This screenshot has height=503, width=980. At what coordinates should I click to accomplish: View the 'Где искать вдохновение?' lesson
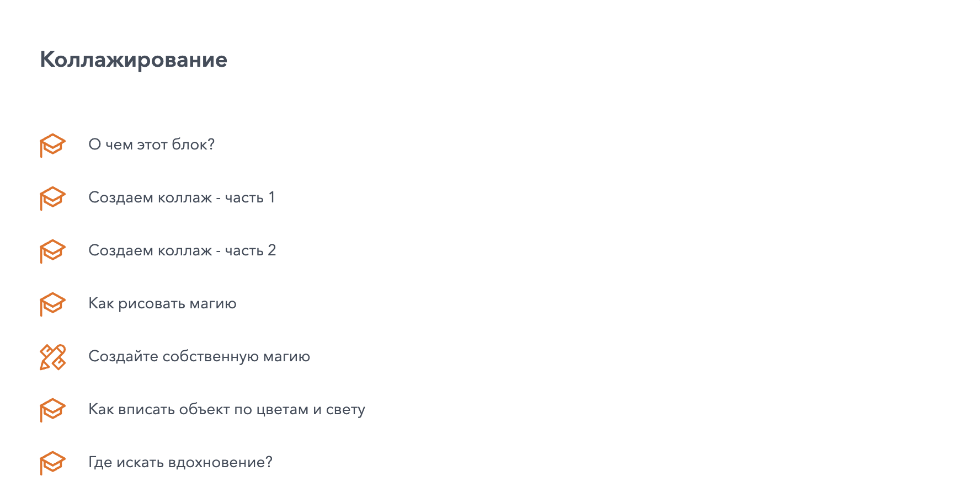tap(180, 462)
